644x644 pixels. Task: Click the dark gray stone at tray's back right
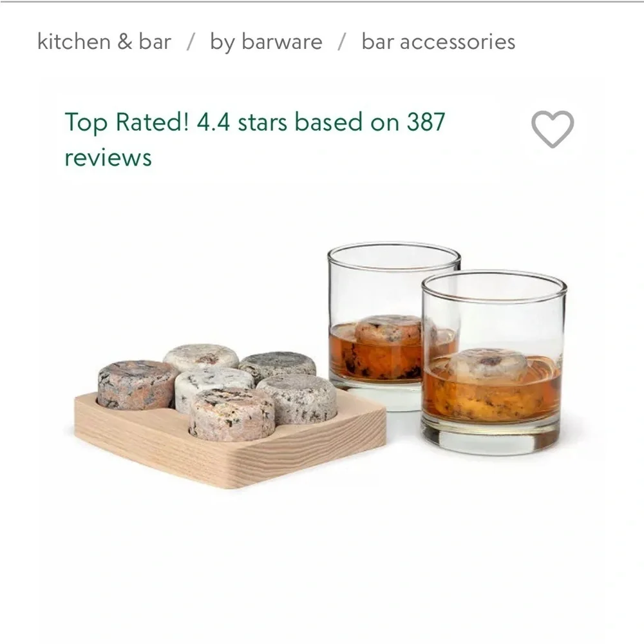pos(278,365)
